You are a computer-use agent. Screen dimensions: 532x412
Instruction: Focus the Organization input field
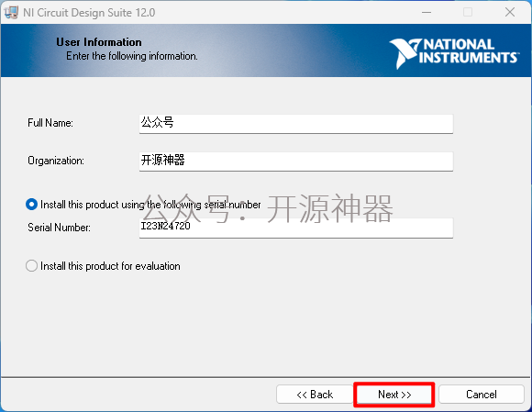(296, 161)
